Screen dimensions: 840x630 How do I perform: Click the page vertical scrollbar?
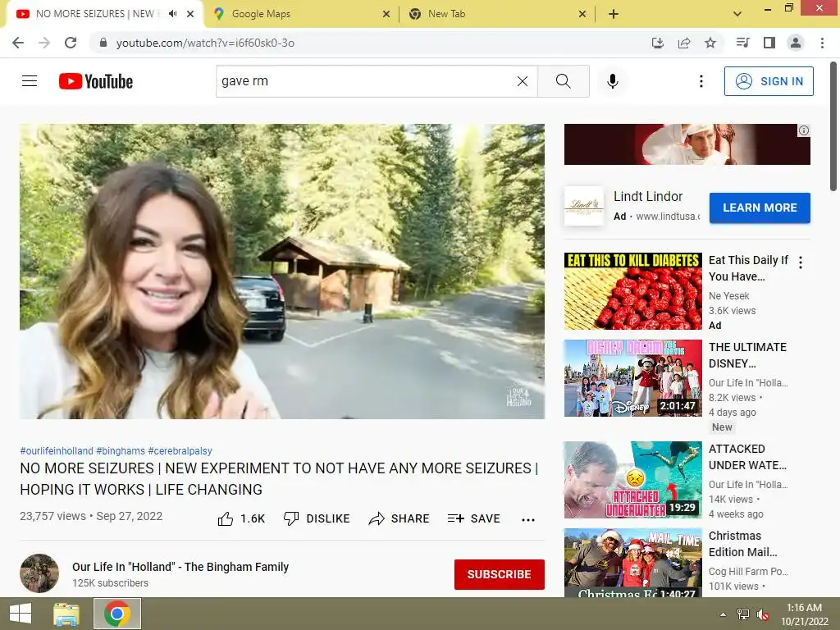[x=833, y=126]
